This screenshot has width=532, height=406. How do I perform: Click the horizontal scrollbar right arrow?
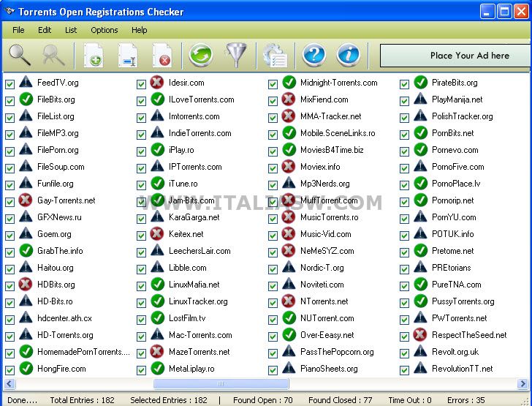522,384
